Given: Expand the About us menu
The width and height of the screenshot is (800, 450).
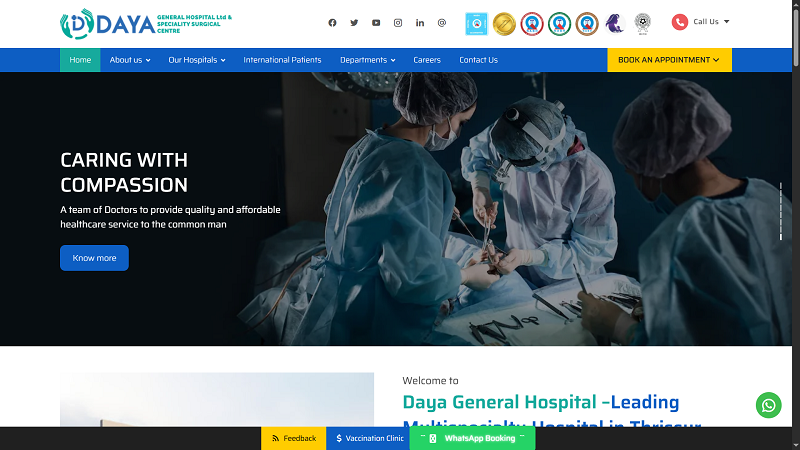Looking at the screenshot, I should 130,60.
